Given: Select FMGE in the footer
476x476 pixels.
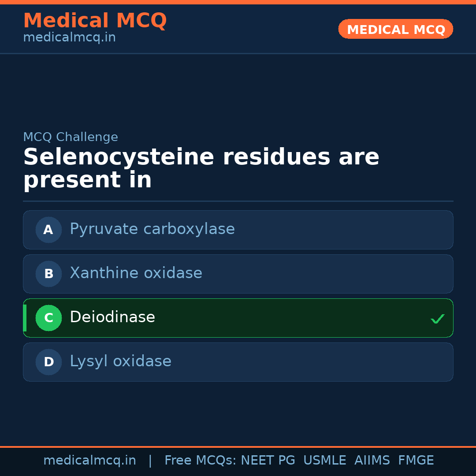Looking at the screenshot, I should click(416, 461).
